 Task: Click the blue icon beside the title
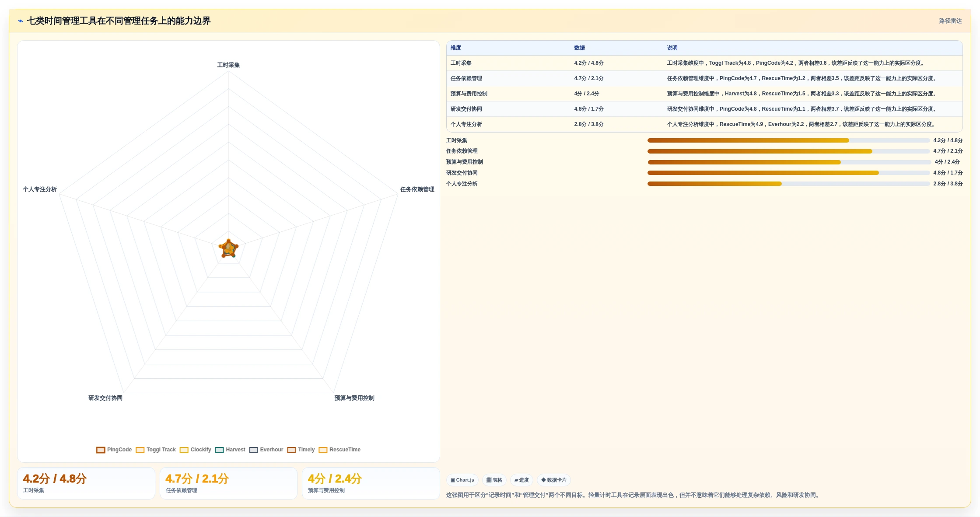point(21,21)
